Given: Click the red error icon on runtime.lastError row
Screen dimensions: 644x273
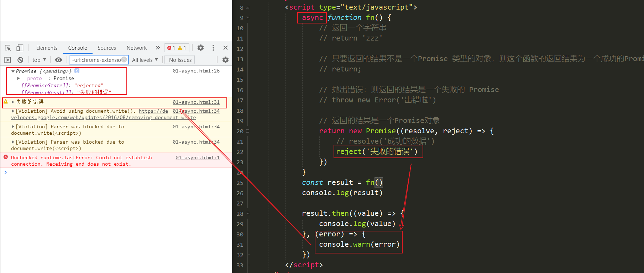Looking at the screenshot, I should 6,157.
